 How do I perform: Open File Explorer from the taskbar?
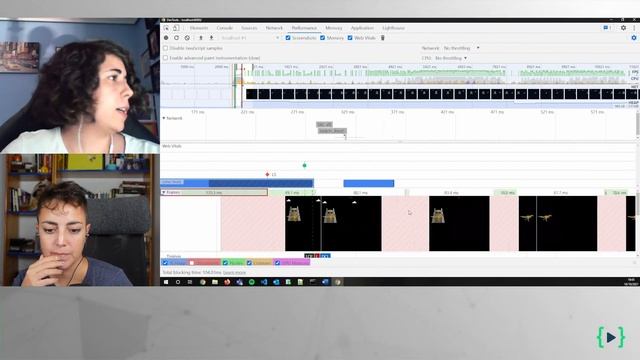pyautogui.click(x=215, y=282)
